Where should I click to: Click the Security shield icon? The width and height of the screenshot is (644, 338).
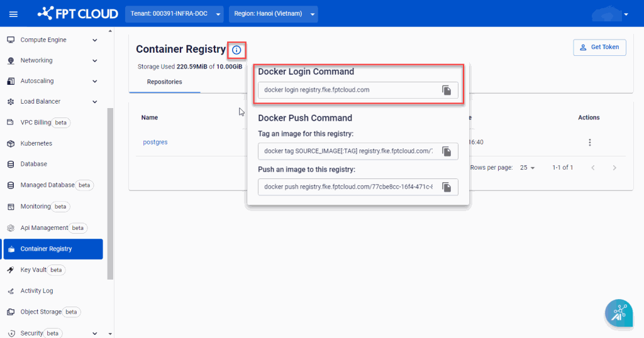pyautogui.click(x=11, y=334)
